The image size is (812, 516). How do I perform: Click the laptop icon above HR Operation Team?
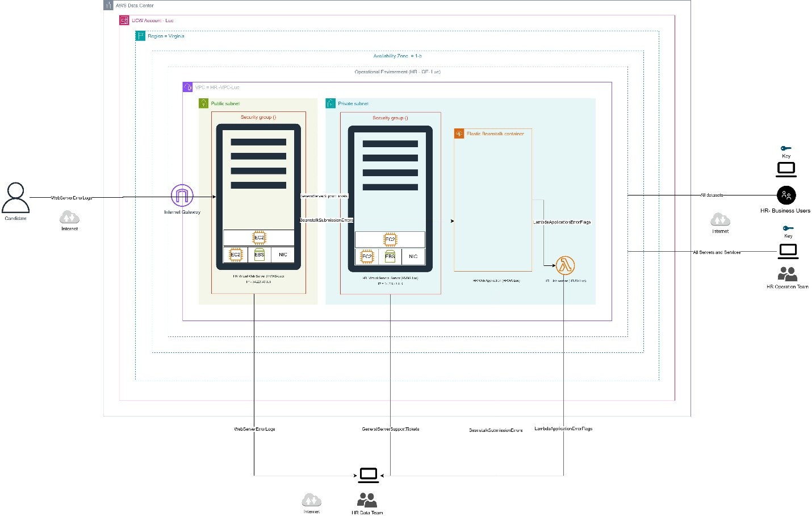788,251
